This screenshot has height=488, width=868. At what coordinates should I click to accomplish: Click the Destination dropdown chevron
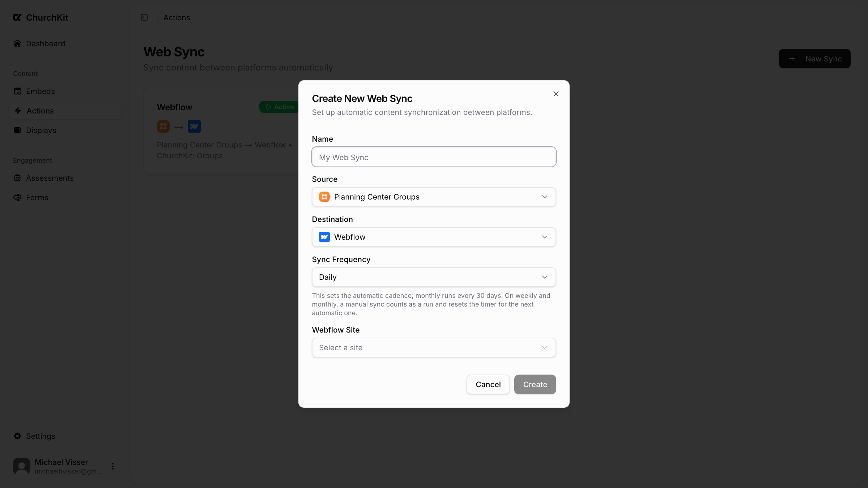[x=544, y=237]
